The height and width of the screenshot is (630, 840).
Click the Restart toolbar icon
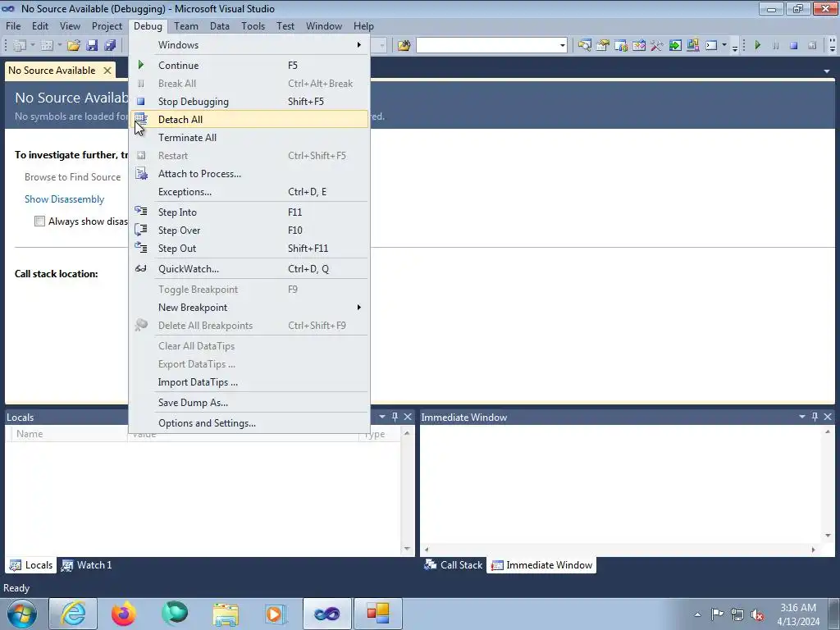pos(812,46)
